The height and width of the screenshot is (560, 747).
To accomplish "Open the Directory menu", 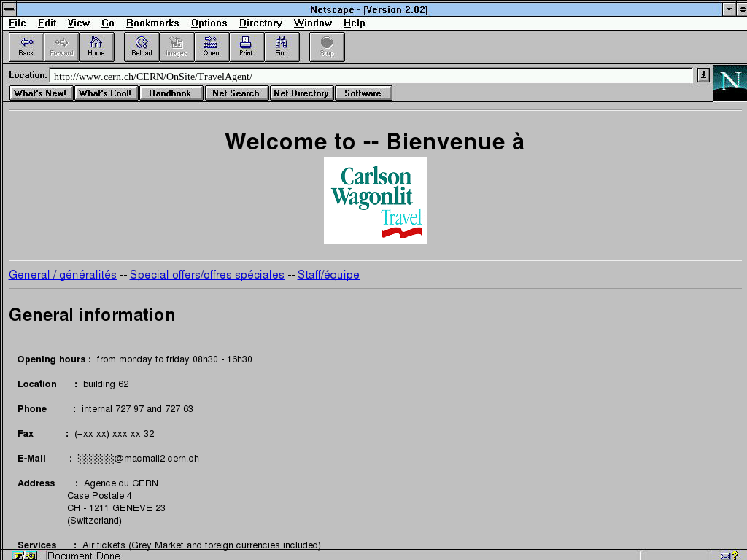I will pyautogui.click(x=260, y=23).
